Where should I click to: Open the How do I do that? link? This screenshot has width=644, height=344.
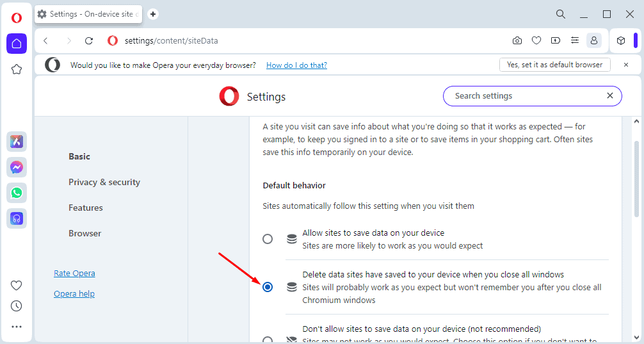pos(296,65)
